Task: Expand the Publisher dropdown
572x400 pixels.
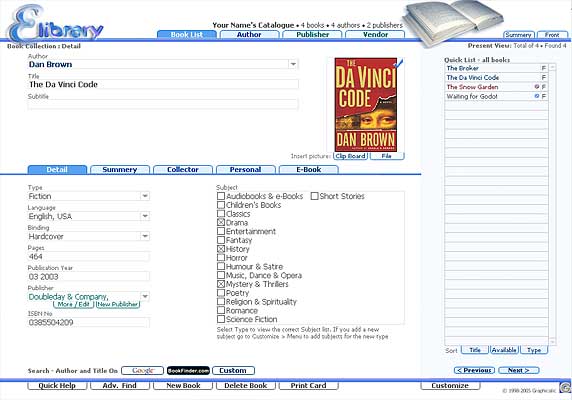Action: coord(145,296)
